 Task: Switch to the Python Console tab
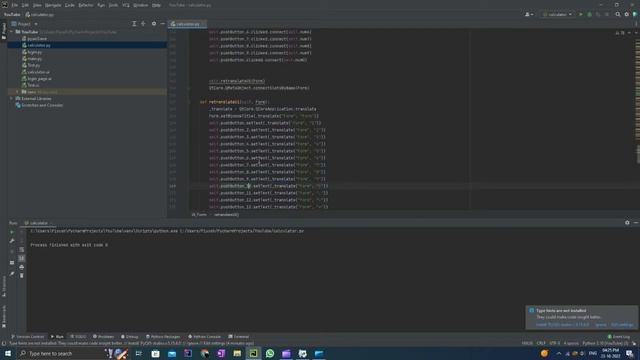click(204, 336)
